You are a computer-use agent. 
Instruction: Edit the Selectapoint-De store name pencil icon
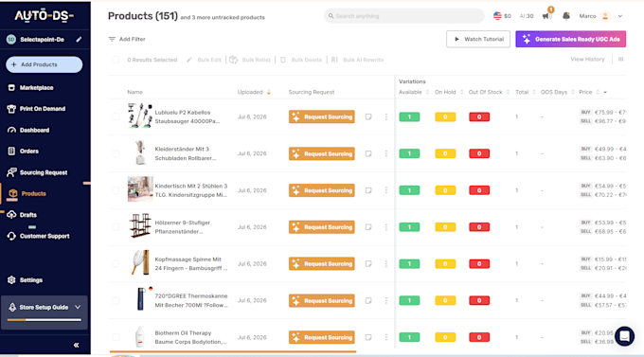79,40
